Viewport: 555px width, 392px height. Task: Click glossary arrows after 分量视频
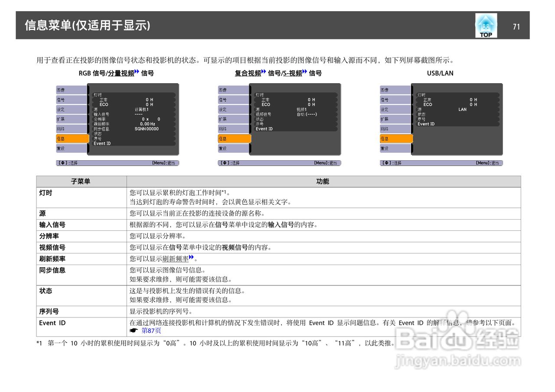click(x=137, y=72)
